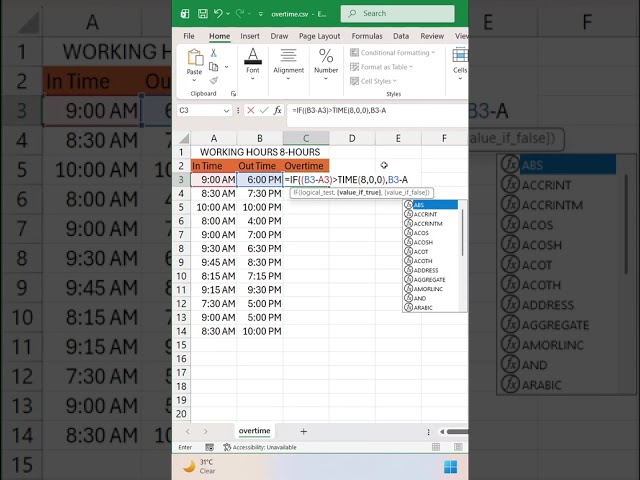Open Format as Table gallery

(x=382, y=67)
